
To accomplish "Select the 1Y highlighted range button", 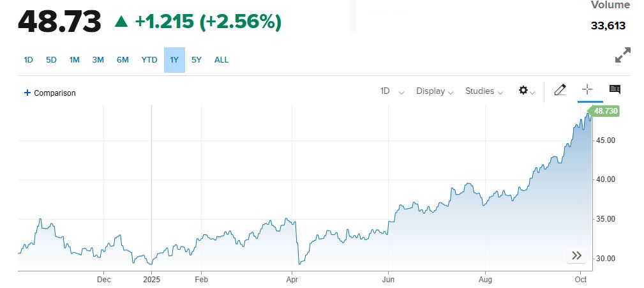I will (174, 60).
